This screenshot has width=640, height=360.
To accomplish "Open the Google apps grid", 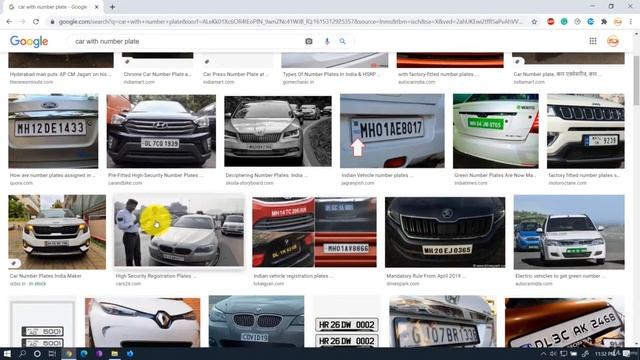I will [593, 41].
